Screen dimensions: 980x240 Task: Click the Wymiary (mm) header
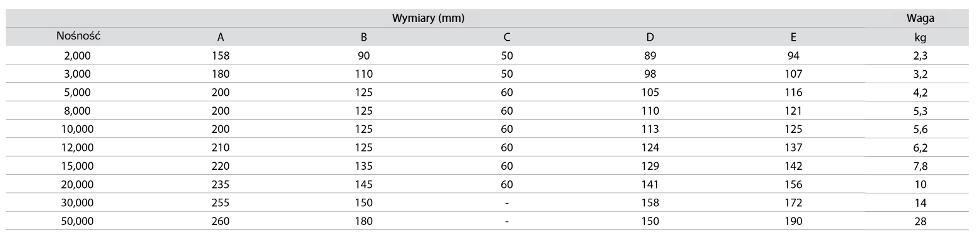(428, 18)
